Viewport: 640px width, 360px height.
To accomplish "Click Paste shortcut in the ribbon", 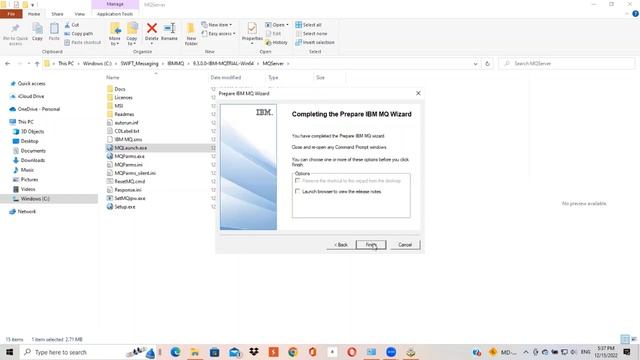I will [x=82, y=42].
